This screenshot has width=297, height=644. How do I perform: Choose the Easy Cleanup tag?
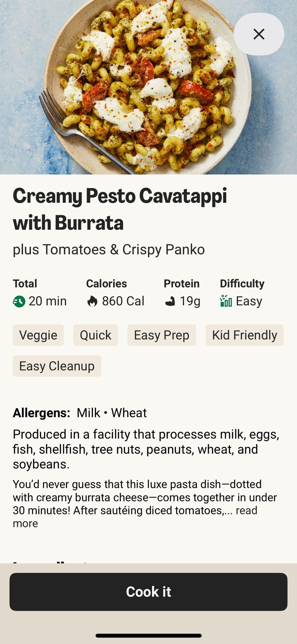[x=57, y=366]
